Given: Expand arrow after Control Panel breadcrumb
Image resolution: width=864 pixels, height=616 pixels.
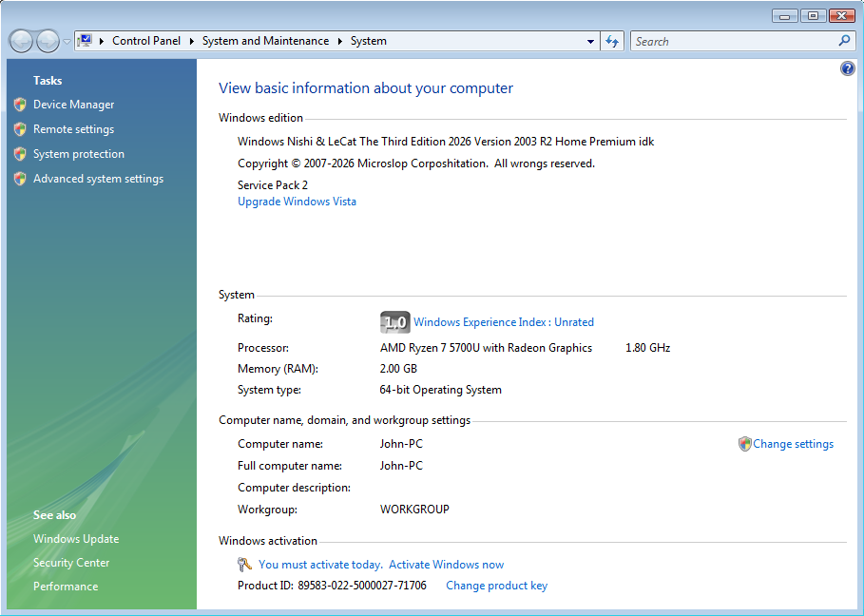Looking at the screenshot, I should [191, 41].
